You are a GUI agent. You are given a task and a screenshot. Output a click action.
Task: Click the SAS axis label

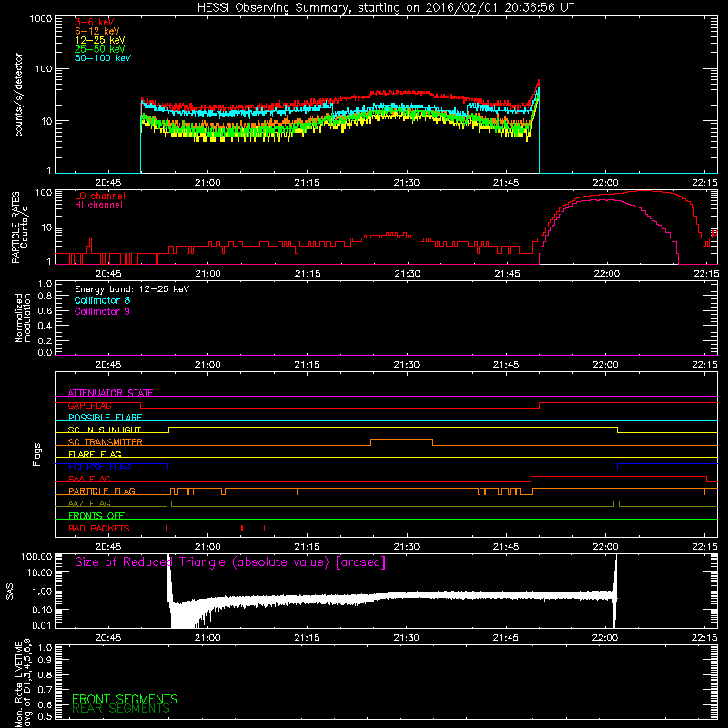click(10, 591)
